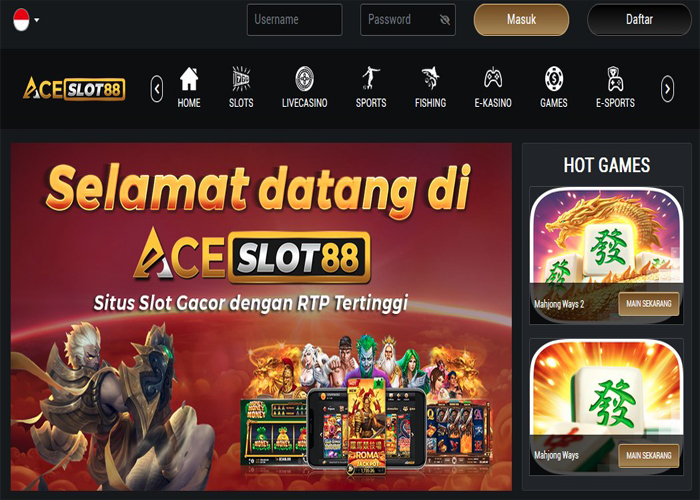Image resolution: width=700 pixels, height=500 pixels.
Task: Open the Home house icon
Action: click(x=189, y=79)
